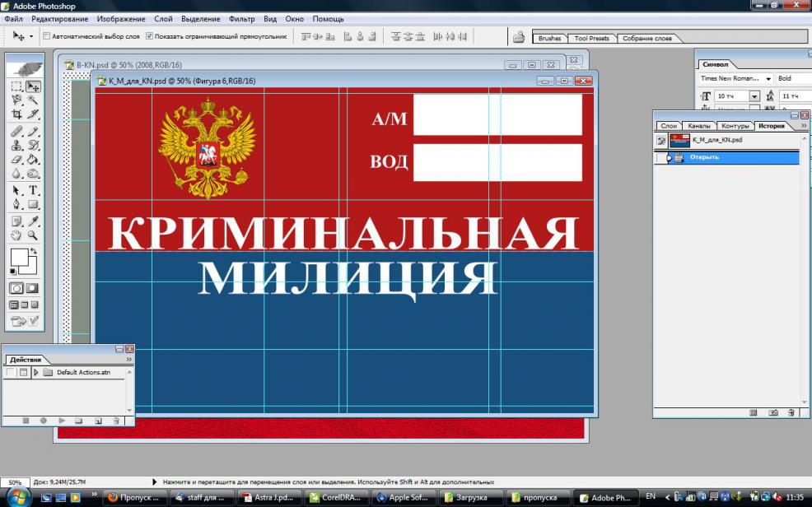Select the Slice tool

(x=33, y=114)
